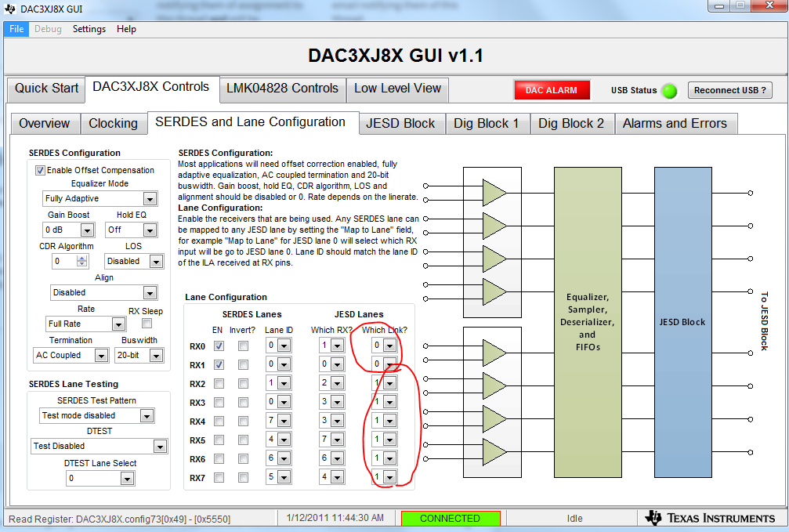Check the RX4 Invert checkbox
The image size is (789, 532).
click(243, 422)
